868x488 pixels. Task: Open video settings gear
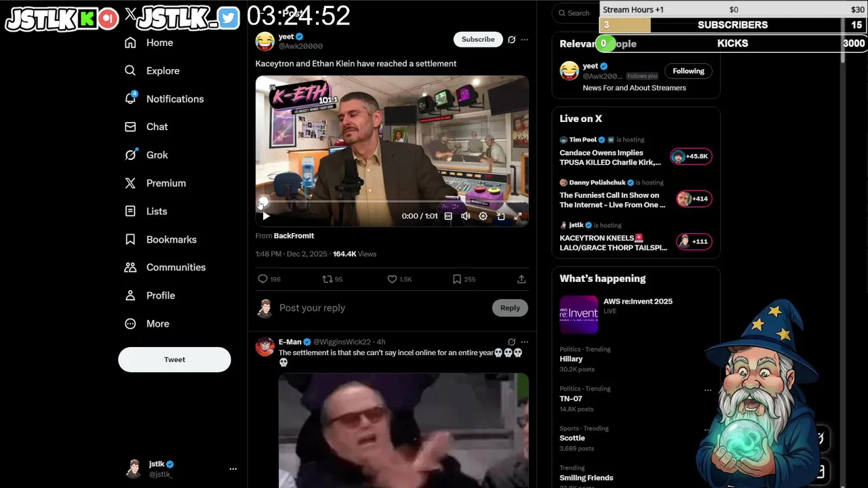(x=483, y=216)
